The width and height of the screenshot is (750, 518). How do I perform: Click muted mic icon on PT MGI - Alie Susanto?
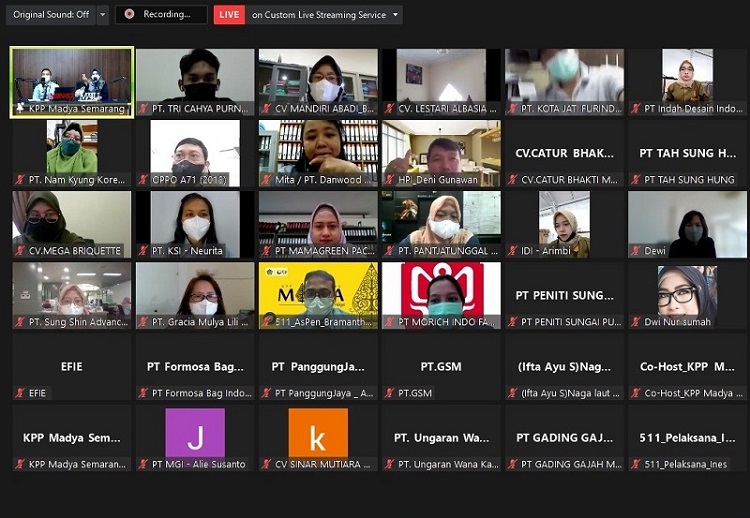click(143, 465)
